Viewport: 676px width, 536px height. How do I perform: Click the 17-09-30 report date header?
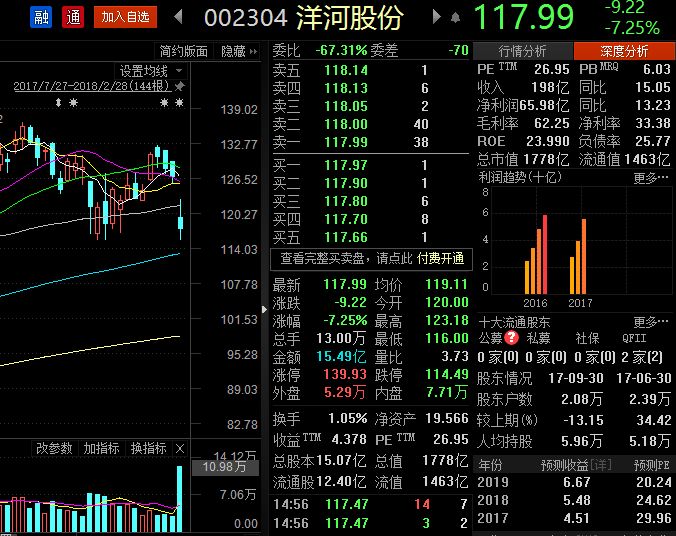pos(576,378)
